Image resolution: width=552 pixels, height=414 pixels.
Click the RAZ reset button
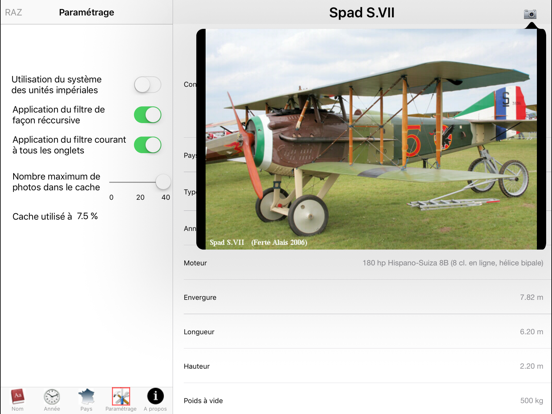(x=13, y=12)
